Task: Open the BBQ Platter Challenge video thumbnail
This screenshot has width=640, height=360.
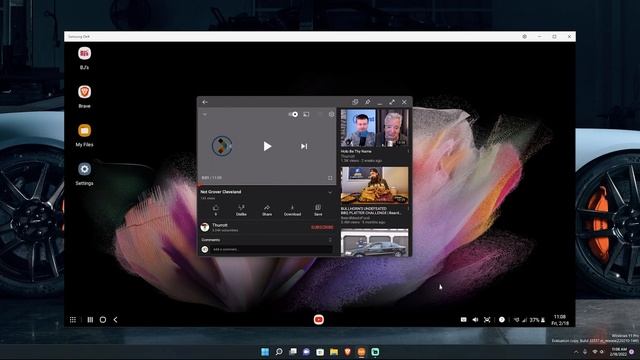Action: [374, 185]
